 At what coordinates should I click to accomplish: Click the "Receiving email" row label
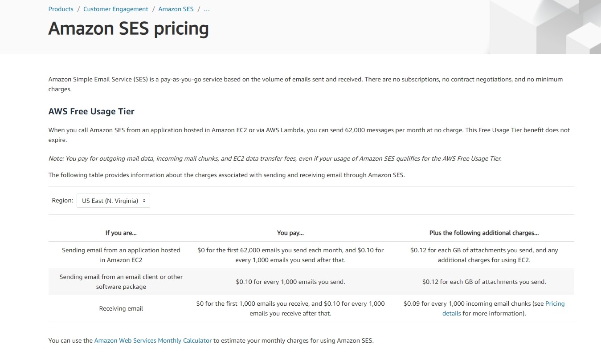[x=121, y=308]
